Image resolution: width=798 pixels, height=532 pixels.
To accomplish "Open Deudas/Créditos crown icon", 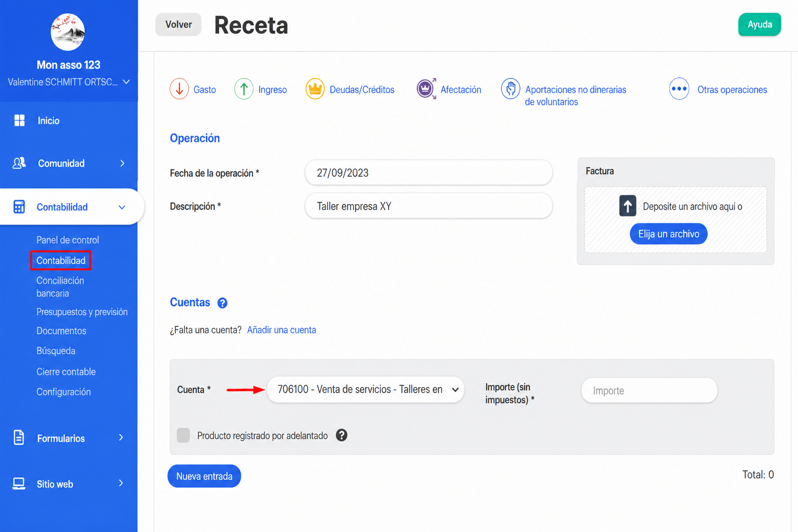I will click(315, 89).
